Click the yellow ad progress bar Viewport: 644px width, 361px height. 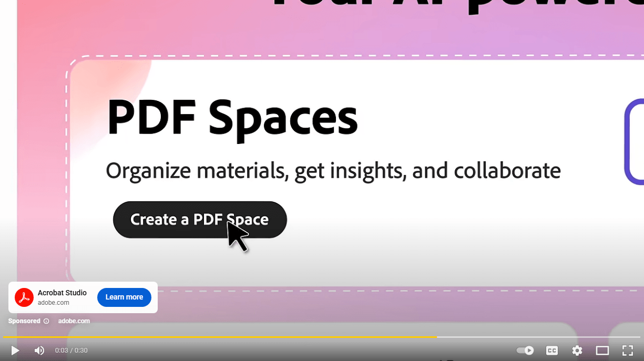210,337
